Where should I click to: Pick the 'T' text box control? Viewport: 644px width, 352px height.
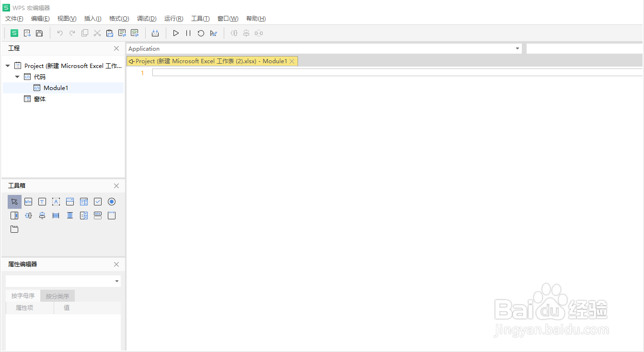tap(42, 202)
